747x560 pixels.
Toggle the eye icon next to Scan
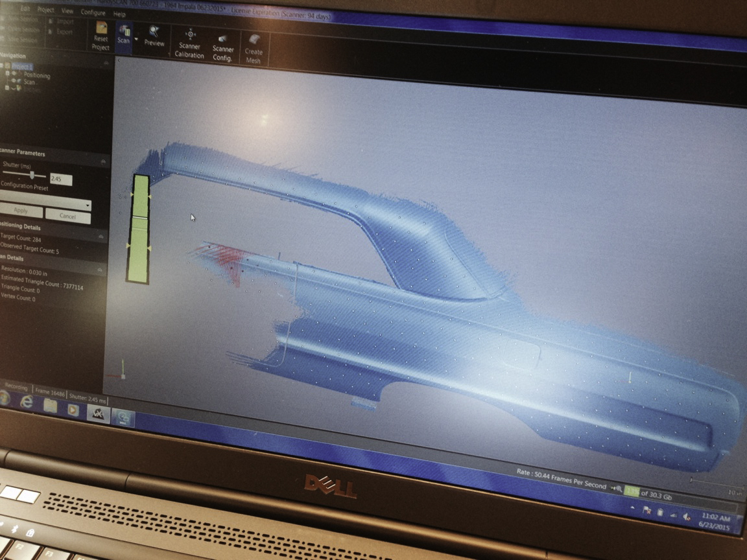tap(15, 80)
